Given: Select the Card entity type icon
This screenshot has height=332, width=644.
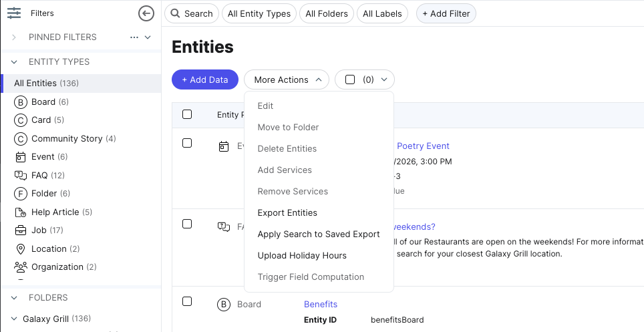Looking at the screenshot, I should pyautogui.click(x=21, y=120).
